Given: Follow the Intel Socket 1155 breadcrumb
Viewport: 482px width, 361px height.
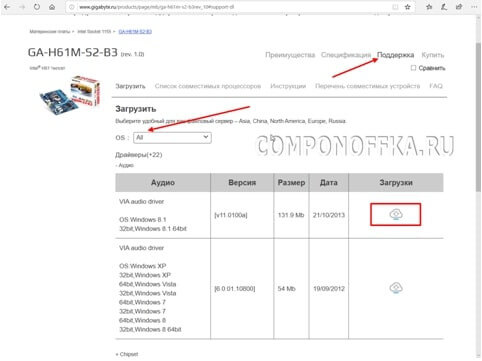Looking at the screenshot, I should 94,32.
